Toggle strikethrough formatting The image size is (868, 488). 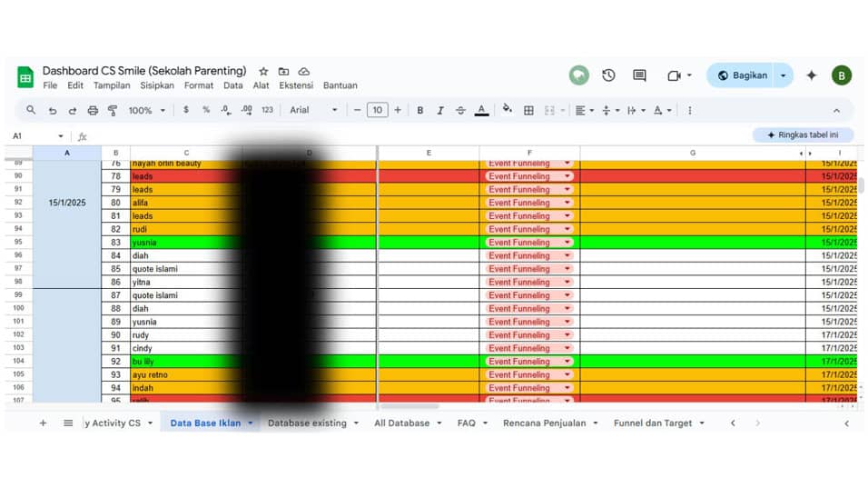460,110
